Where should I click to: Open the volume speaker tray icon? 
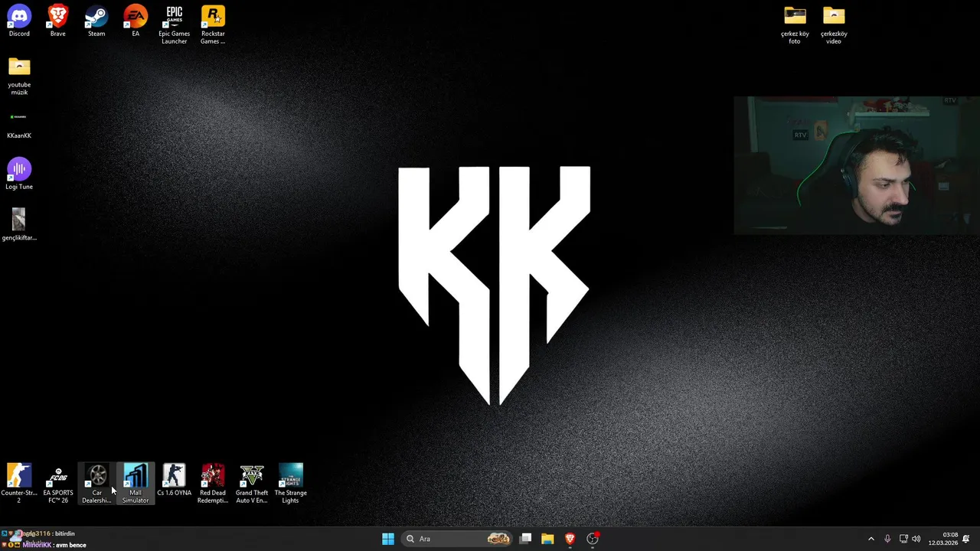916,539
